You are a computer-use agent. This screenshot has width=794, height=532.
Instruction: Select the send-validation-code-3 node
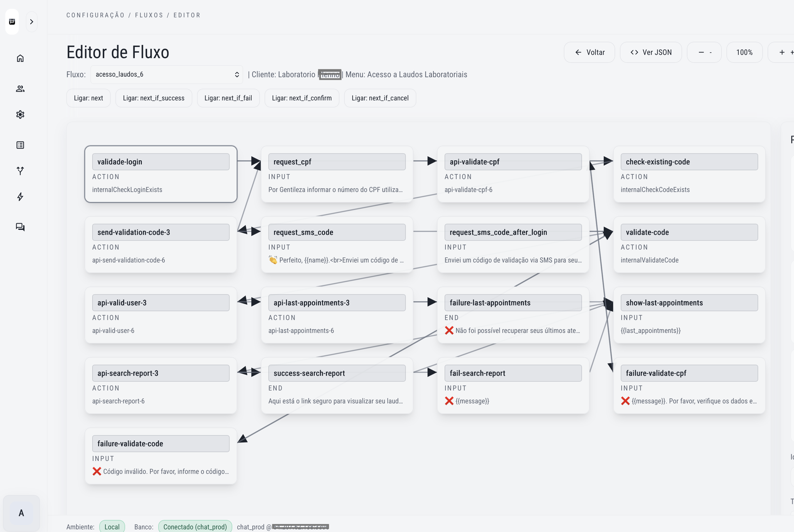[x=161, y=245]
